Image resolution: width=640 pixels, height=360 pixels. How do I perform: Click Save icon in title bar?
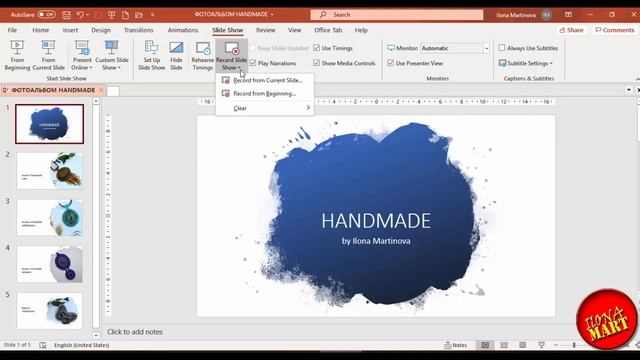[x=67, y=15]
